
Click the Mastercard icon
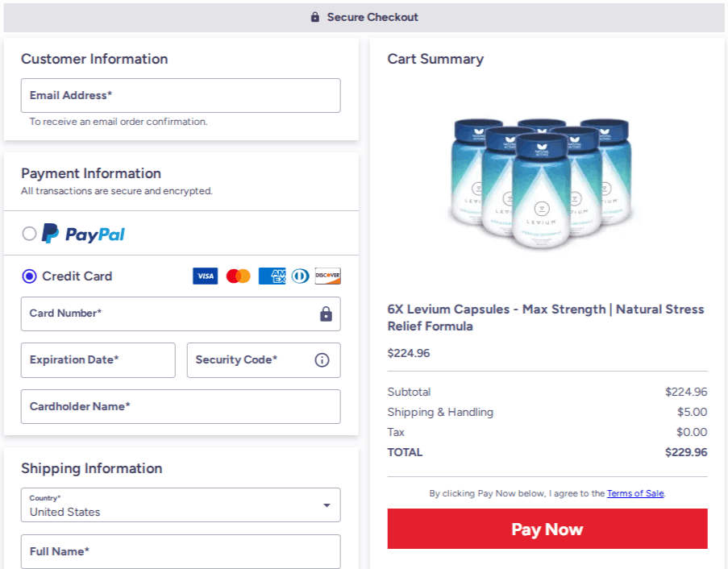(x=237, y=276)
